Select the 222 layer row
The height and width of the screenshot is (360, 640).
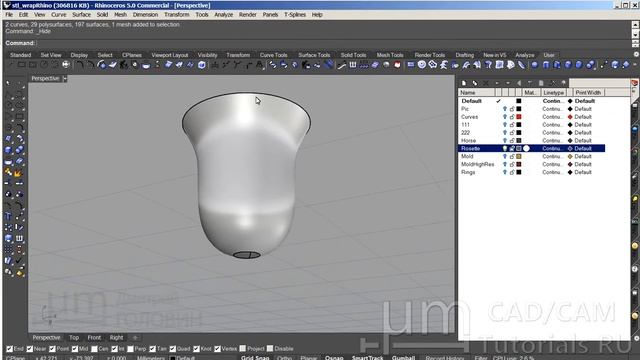pyautogui.click(x=531, y=133)
